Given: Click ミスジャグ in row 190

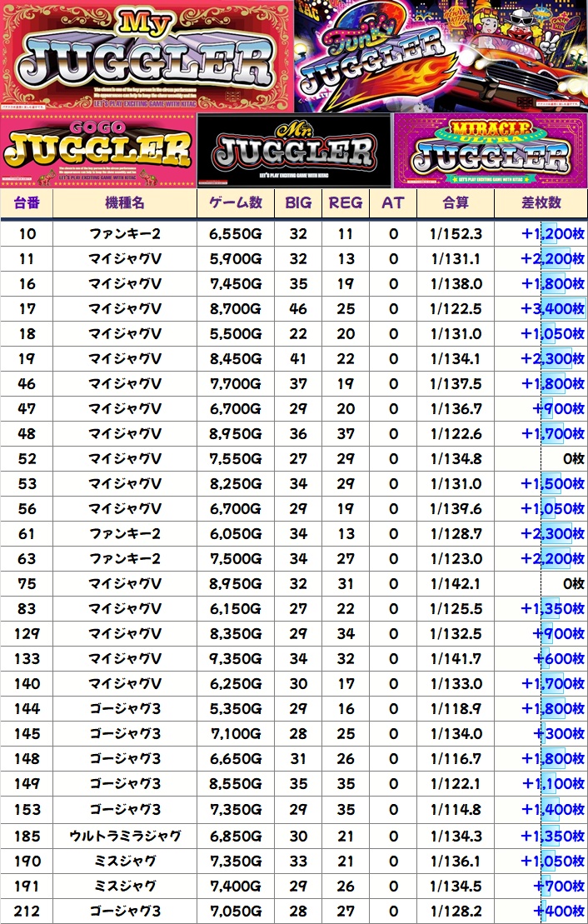Looking at the screenshot, I should click(x=125, y=861).
